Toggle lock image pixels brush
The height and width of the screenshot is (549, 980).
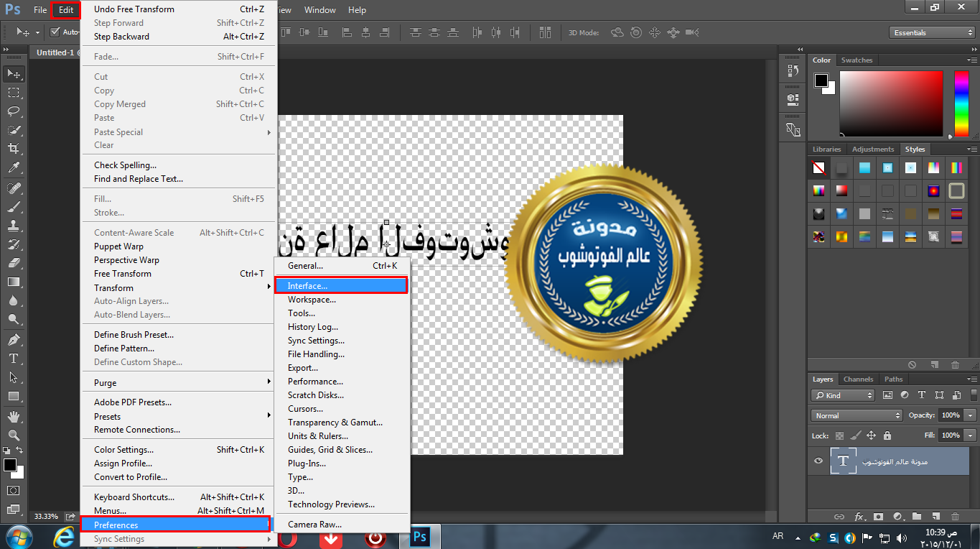(x=855, y=435)
